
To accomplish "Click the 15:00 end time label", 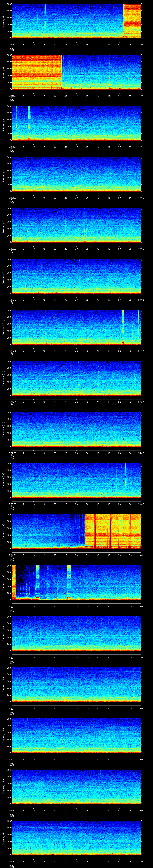I will [x=141, y=44].
